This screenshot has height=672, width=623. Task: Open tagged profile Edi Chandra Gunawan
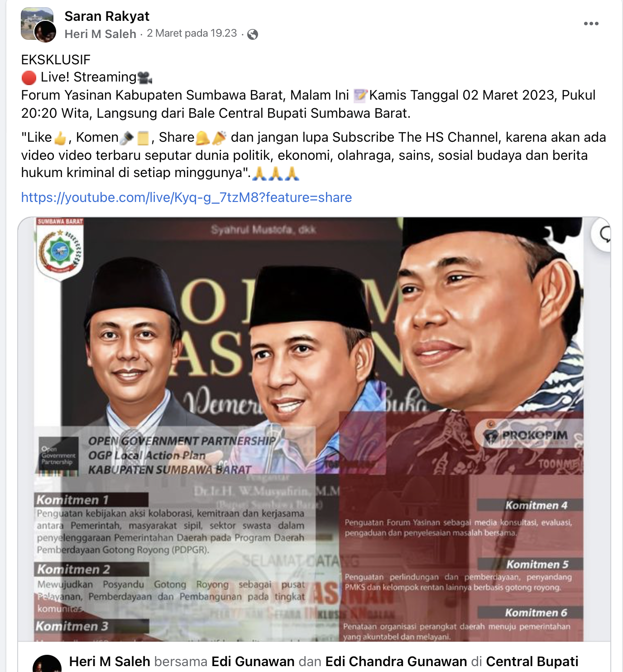pos(396,662)
